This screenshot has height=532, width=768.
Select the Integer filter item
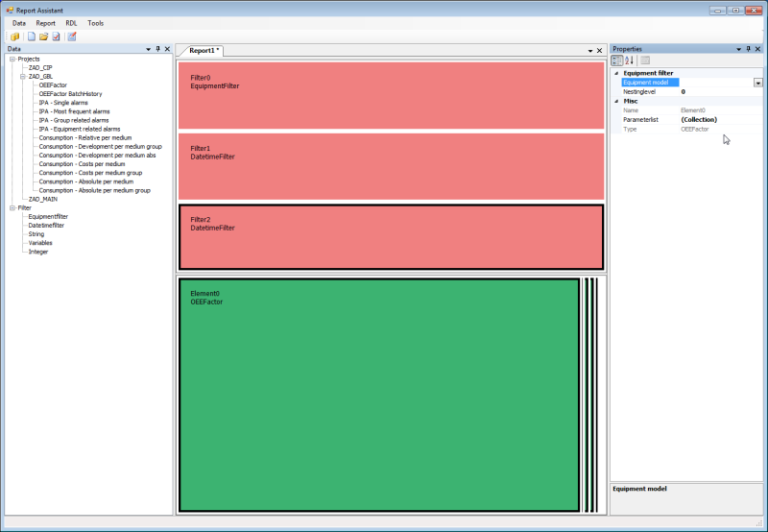coord(38,252)
